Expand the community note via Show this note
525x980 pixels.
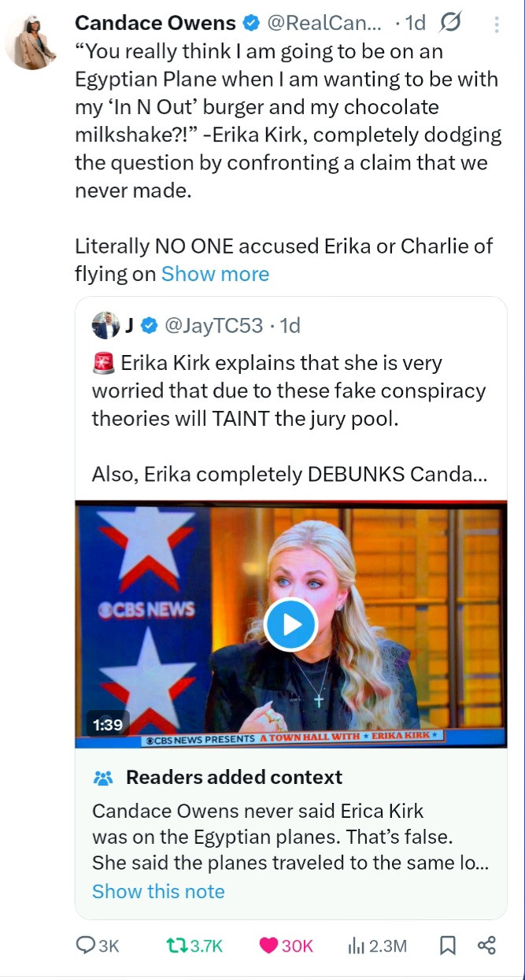tap(158, 891)
